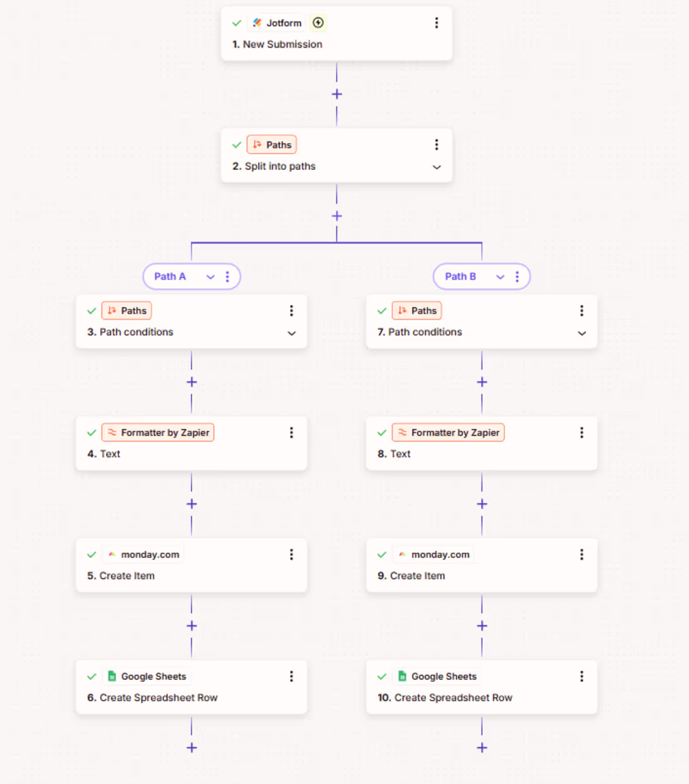Click the Paths icon on step 7 Path conditions
The image size is (689, 784).
[x=402, y=310]
